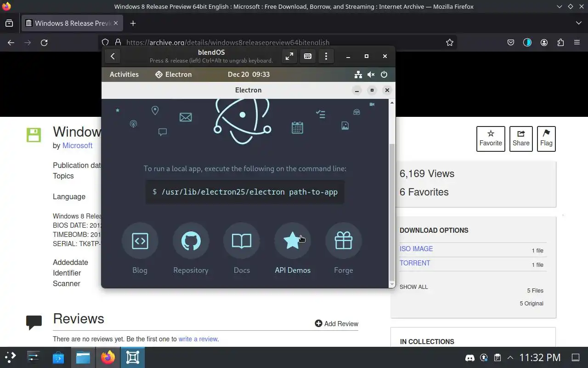Flag this archive item
The image size is (588, 368).
(546, 138)
